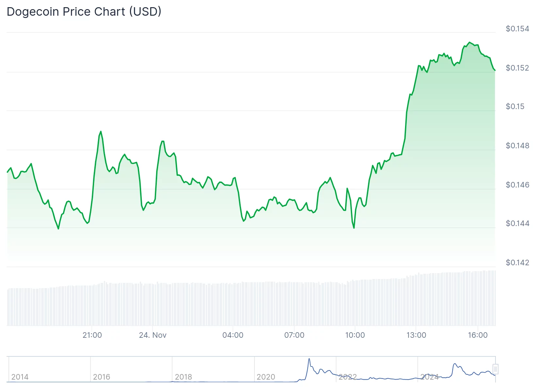Click the 24. Nov date axis label
This screenshot has width=537, height=392.
(153, 335)
